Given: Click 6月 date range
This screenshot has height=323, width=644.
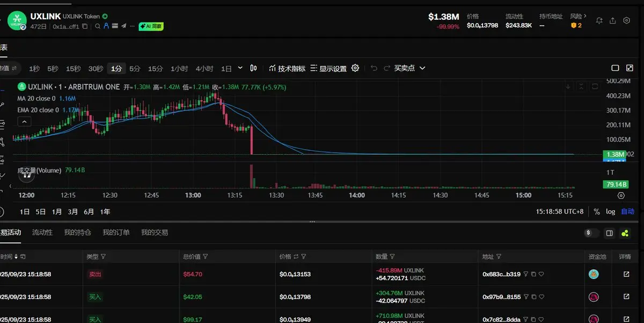Looking at the screenshot, I should pyautogui.click(x=89, y=212).
